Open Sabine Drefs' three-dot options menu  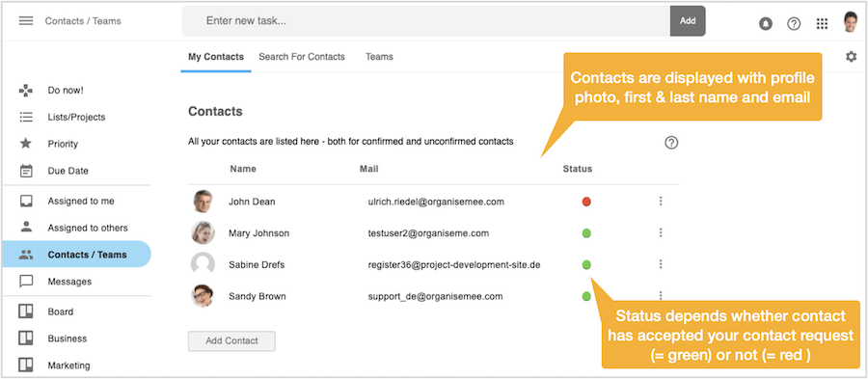tap(661, 264)
